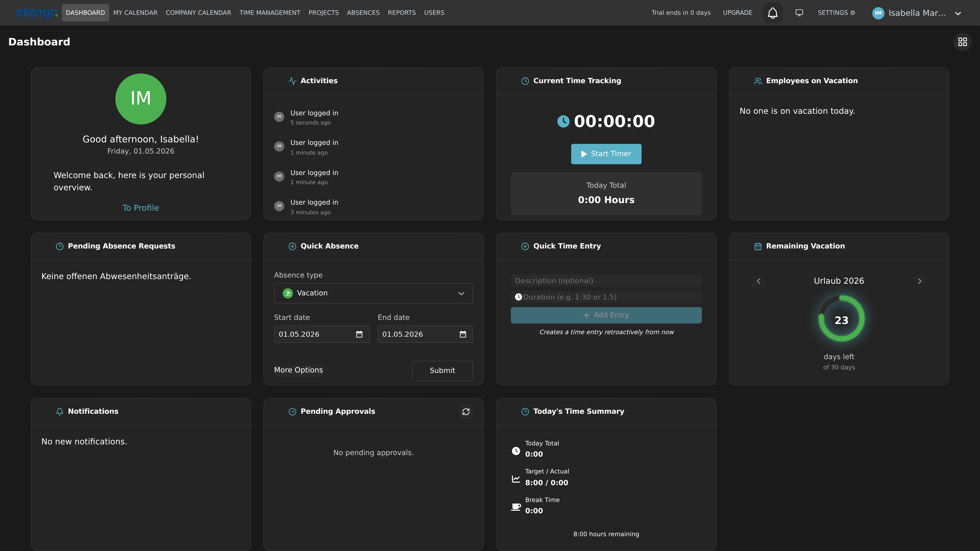Image resolution: width=980 pixels, height=551 pixels.
Task: Open the Reports menu item
Action: (x=402, y=13)
